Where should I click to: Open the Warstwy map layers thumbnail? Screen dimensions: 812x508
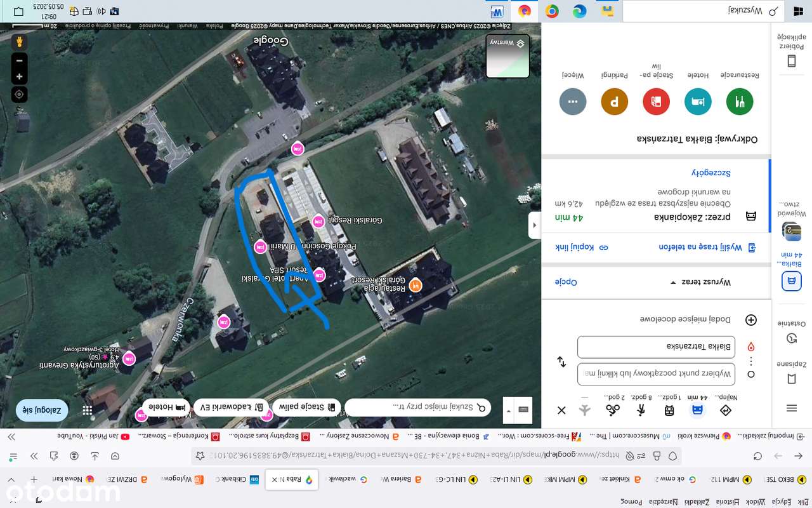[x=508, y=57]
